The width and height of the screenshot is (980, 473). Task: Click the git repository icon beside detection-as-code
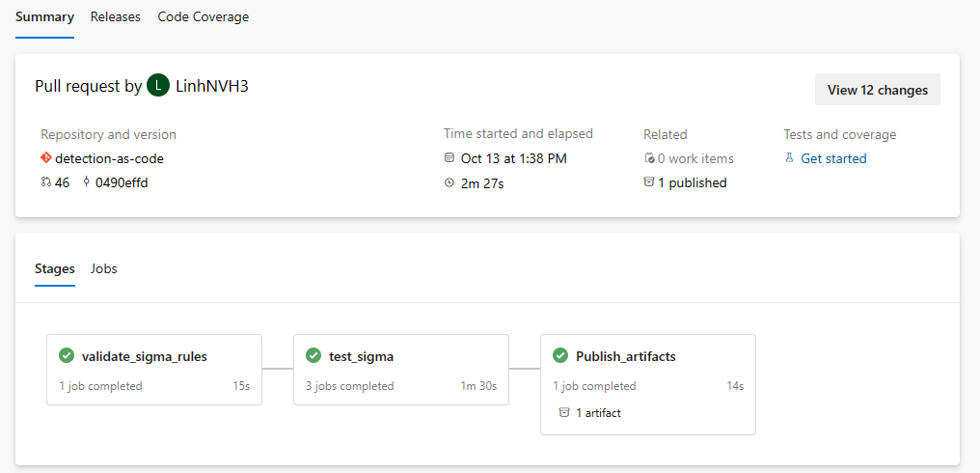(x=45, y=158)
